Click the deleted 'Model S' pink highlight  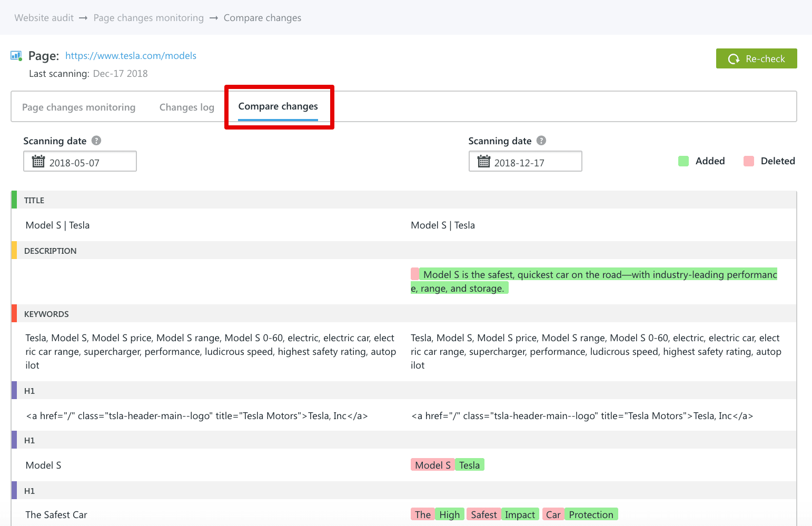point(433,465)
